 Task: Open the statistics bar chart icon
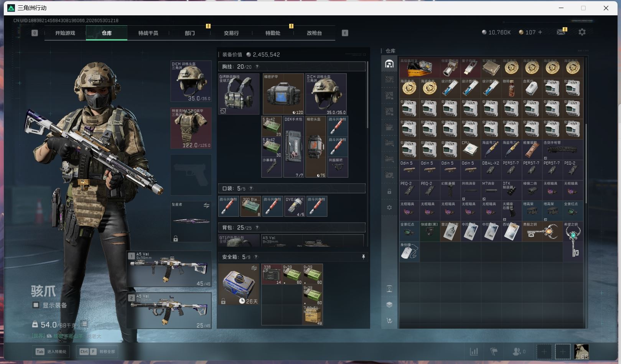(x=474, y=351)
